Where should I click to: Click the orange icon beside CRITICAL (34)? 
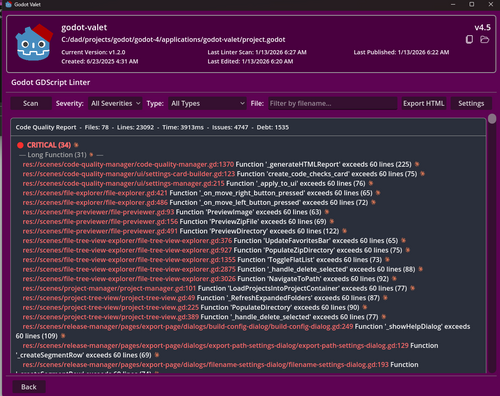[x=76, y=145]
